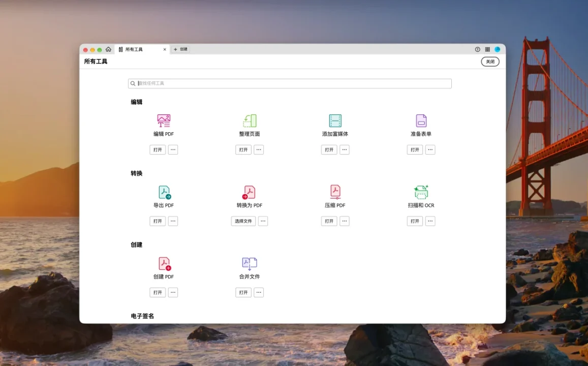
Task: Expand more options for 编辑 PDF
Action: (173, 149)
